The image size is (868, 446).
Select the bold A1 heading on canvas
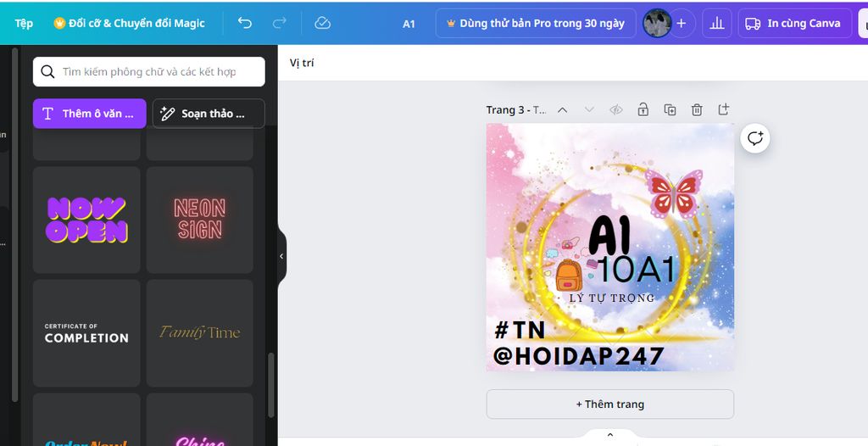(610, 235)
